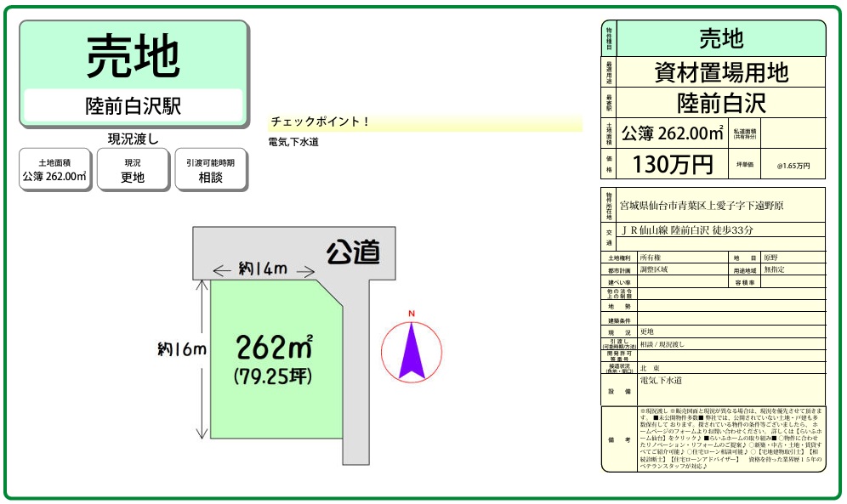Click the 現況渡し label below station
This screenshot has width=847, height=504.
tap(134, 139)
